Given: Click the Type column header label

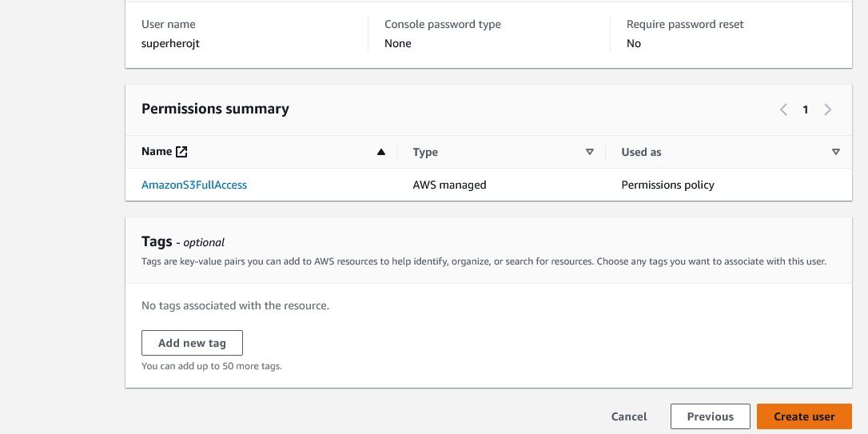Looking at the screenshot, I should click(x=425, y=152).
